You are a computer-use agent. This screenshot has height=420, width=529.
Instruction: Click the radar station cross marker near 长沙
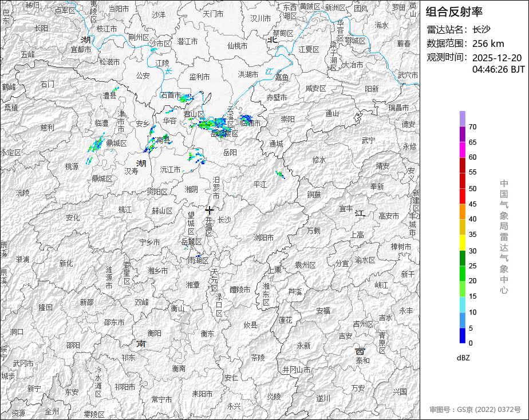[x=210, y=211]
